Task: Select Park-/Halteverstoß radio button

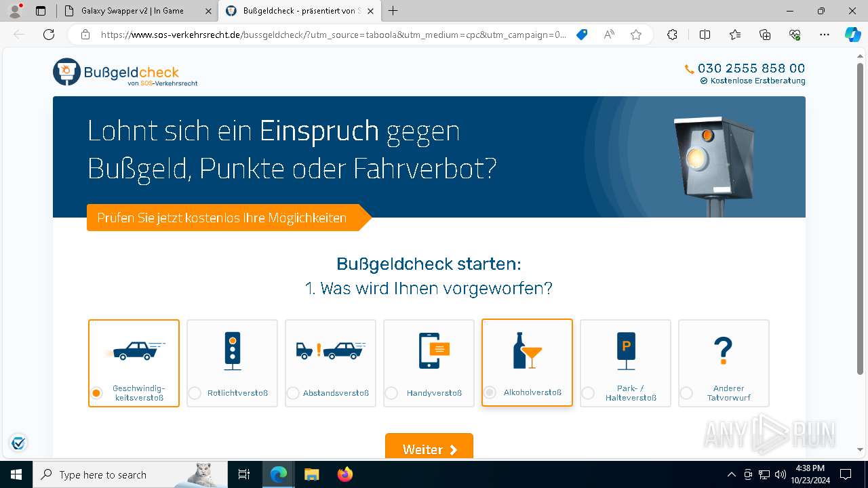Action: tap(588, 393)
